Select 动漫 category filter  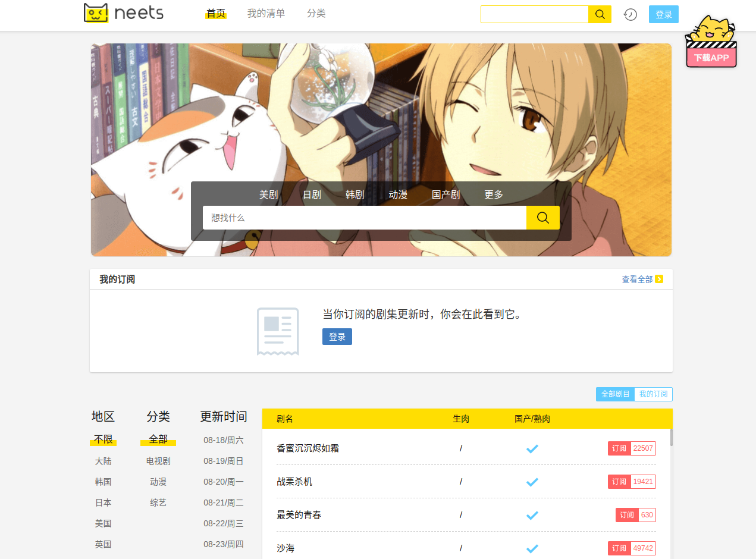[x=158, y=482]
